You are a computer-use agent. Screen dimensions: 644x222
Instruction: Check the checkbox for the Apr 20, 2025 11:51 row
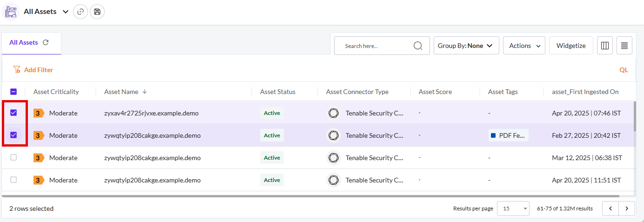pyautogui.click(x=13, y=180)
